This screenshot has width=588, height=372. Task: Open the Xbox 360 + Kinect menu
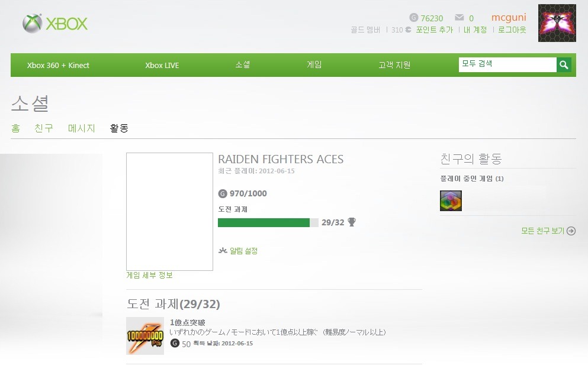point(58,65)
